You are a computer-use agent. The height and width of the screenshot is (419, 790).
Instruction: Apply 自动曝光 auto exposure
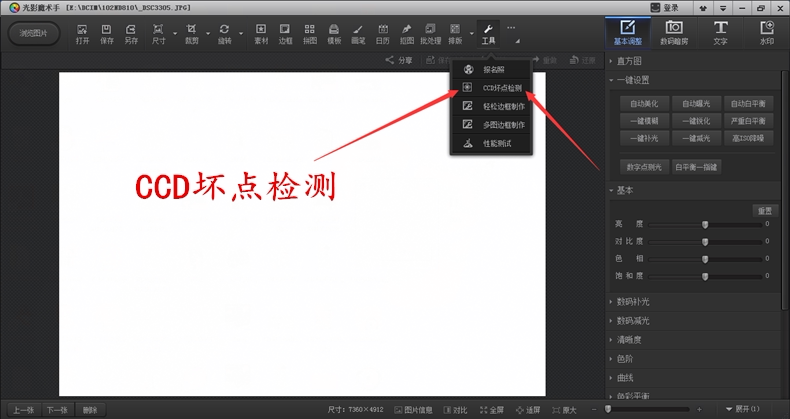[x=696, y=104]
